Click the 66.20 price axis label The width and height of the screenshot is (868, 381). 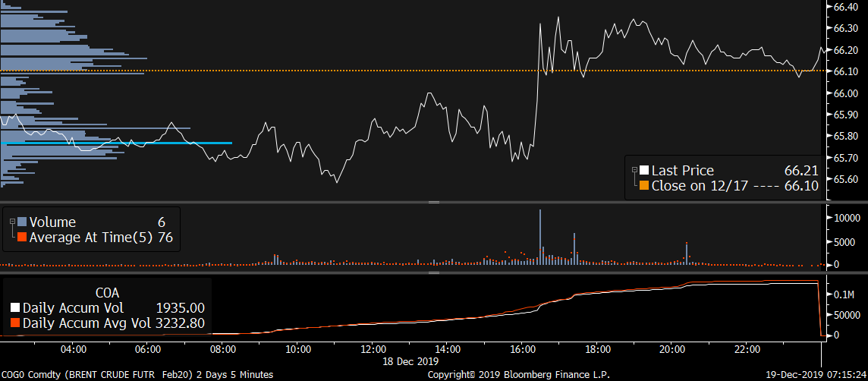pyautogui.click(x=845, y=50)
